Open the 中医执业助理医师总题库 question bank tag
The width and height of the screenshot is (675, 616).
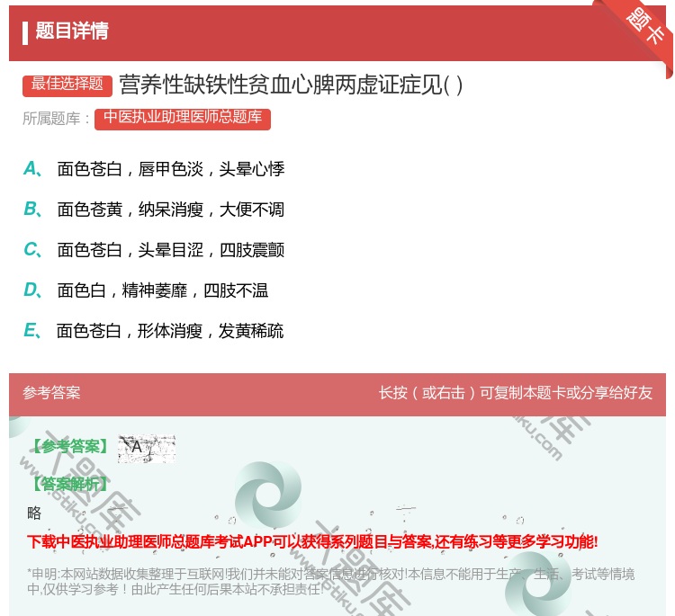click(x=182, y=118)
